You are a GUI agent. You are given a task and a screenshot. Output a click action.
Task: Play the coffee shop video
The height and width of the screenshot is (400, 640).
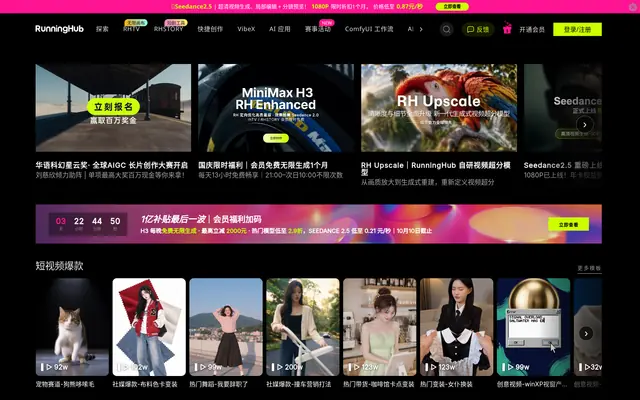coord(356,367)
